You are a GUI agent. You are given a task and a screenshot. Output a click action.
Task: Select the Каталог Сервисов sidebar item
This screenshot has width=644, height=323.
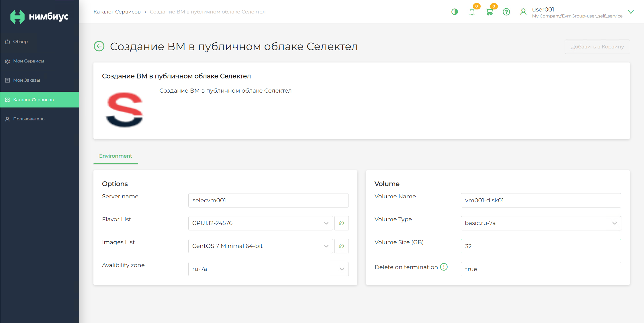(40, 100)
